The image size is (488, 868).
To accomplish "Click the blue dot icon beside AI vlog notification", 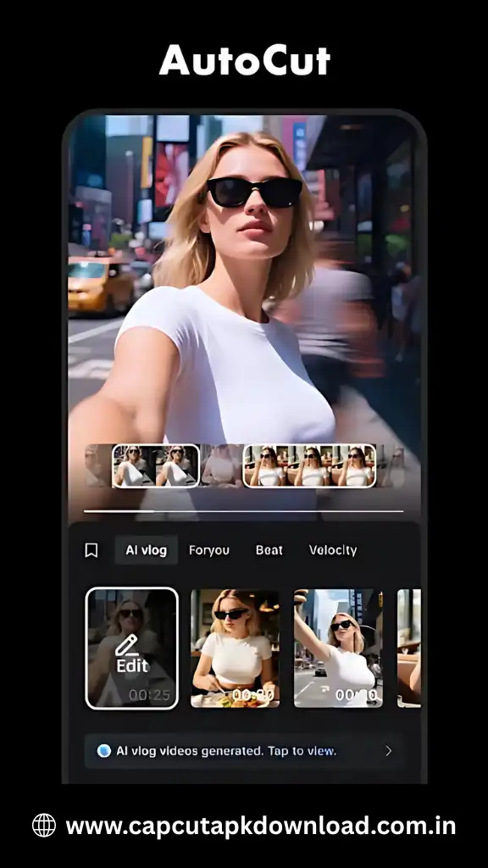I will [x=103, y=751].
